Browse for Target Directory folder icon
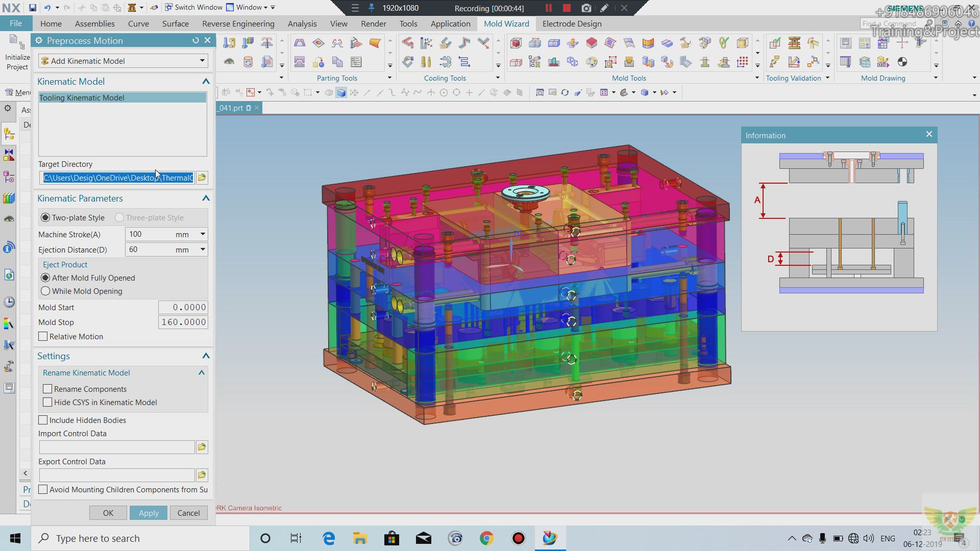The width and height of the screenshot is (980, 551). click(x=202, y=178)
